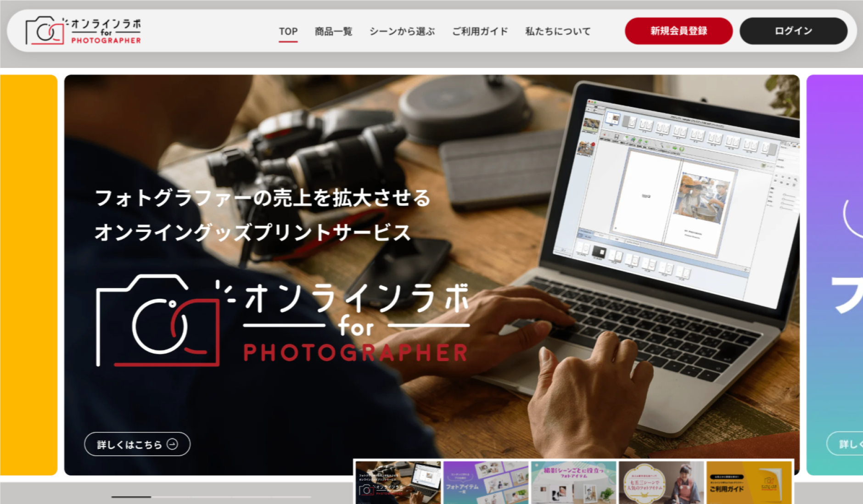This screenshot has height=504, width=863.
Task: Select the yellow ご利用ガイド thumbnail
Action: (x=749, y=482)
